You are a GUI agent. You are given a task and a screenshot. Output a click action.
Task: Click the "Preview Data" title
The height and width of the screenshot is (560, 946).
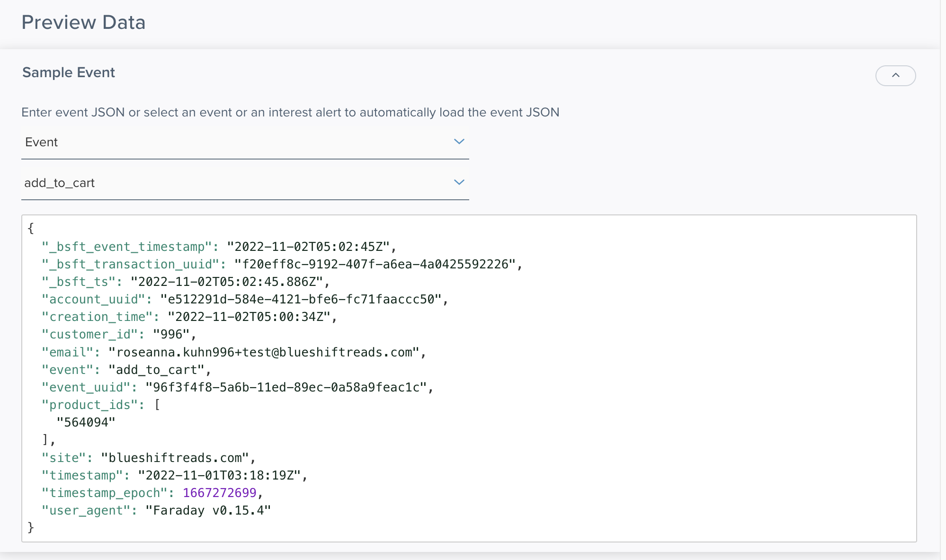(x=83, y=22)
